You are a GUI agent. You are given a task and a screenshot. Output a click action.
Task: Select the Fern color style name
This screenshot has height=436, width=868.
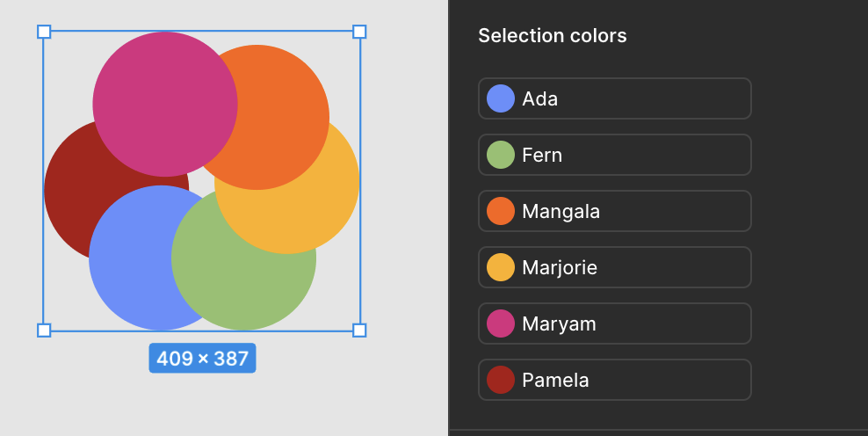point(542,155)
